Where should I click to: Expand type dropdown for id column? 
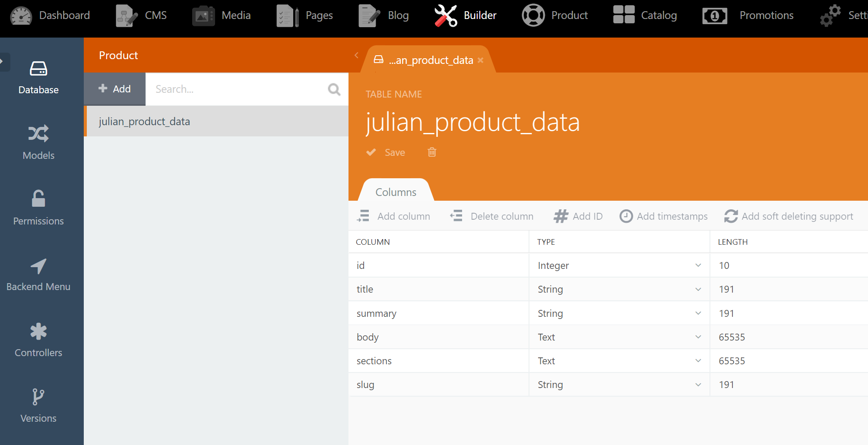[x=698, y=265]
